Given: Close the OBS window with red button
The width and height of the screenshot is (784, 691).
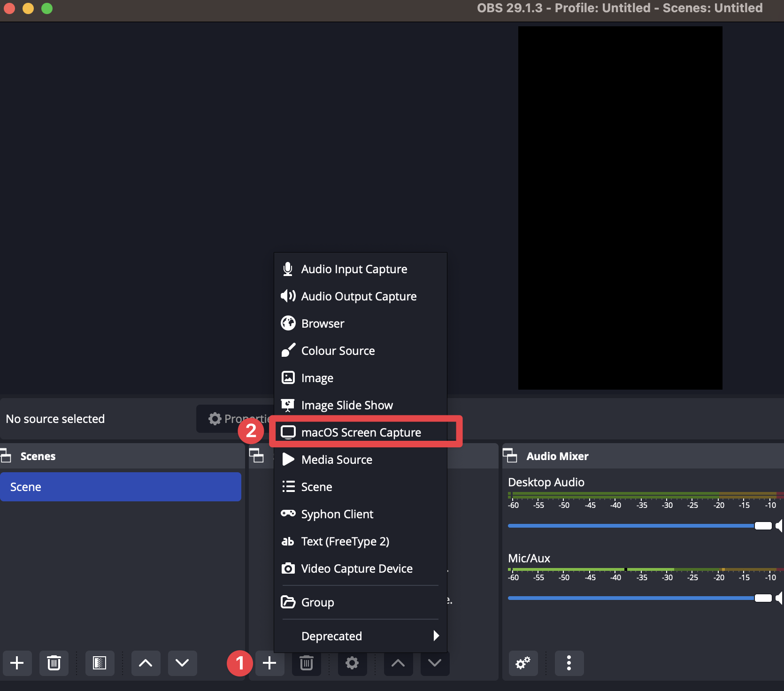Looking at the screenshot, I should [x=9, y=8].
